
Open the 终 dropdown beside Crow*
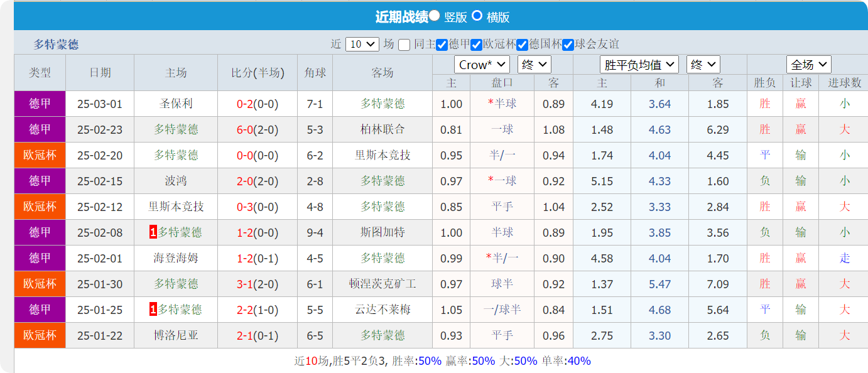(x=533, y=64)
